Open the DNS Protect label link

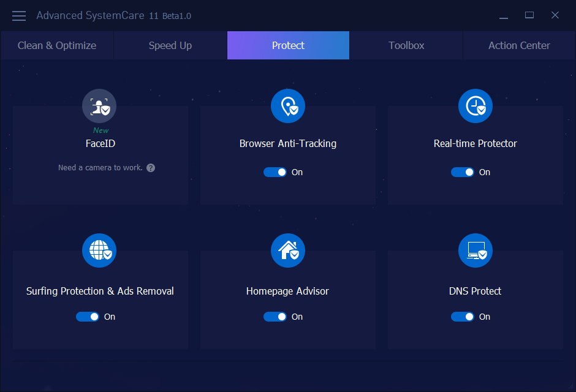[x=476, y=291]
